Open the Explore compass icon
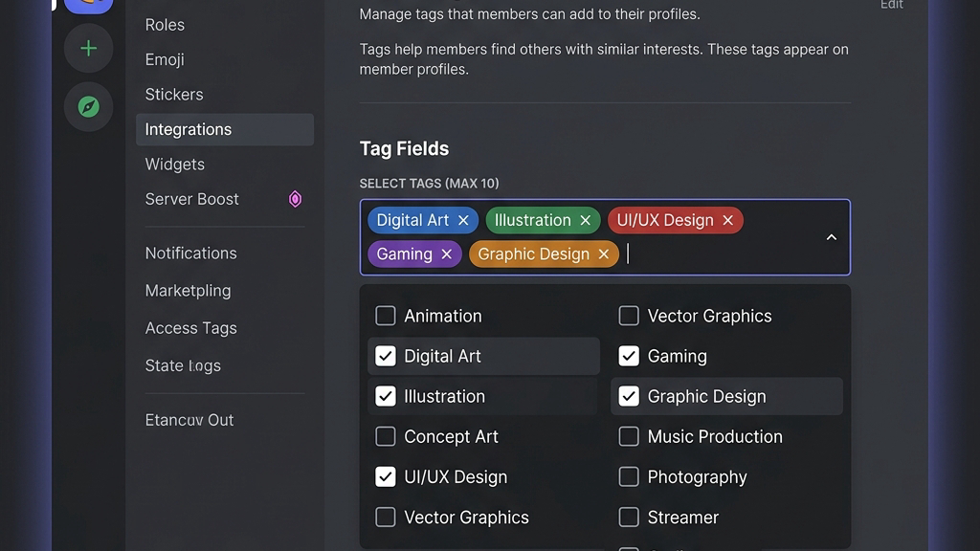980x551 pixels. (88, 107)
